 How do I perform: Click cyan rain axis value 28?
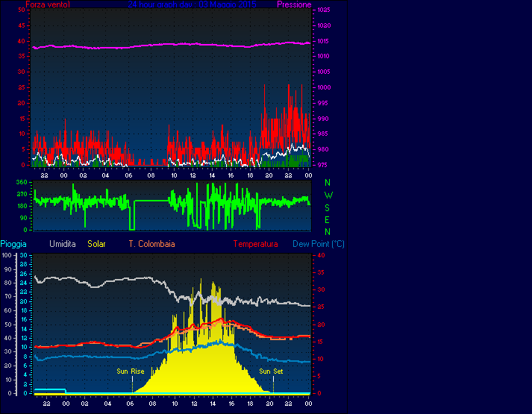23,265
